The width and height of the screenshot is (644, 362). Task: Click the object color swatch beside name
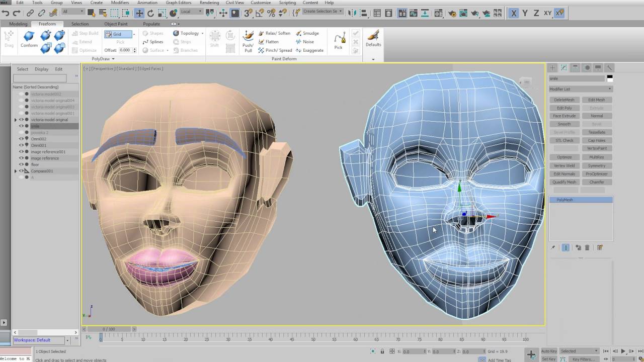point(610,78)
